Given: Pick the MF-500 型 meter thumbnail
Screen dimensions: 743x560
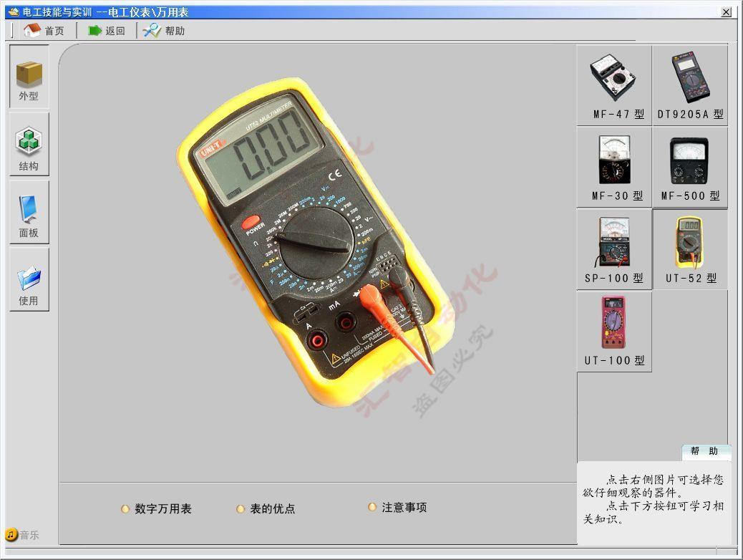Looking at the screenshot, I should (690, 160).
